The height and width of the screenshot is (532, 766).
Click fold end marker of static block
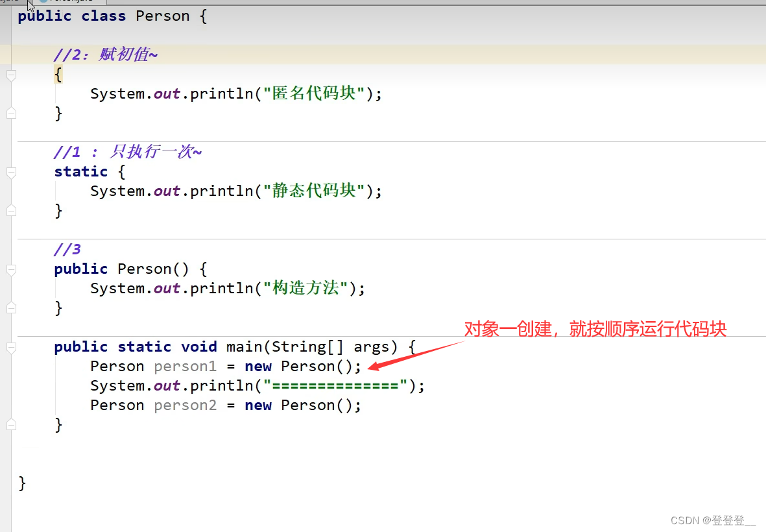[x=12, y=211]
